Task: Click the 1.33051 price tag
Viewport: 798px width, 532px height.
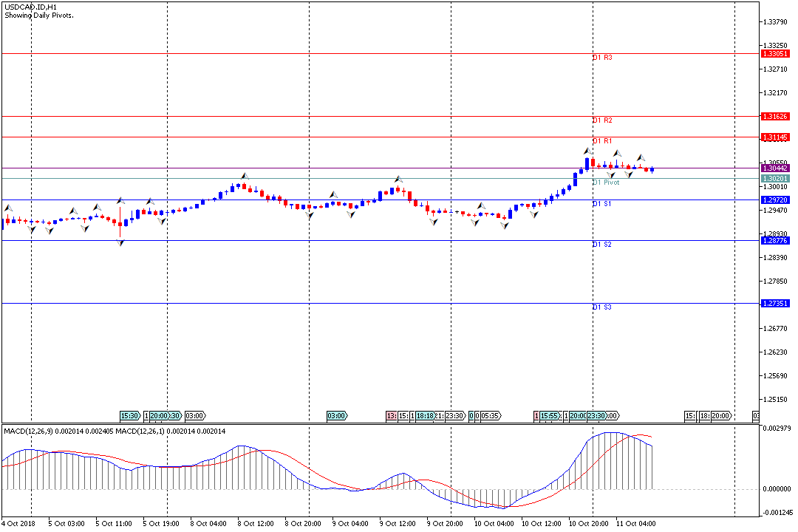Action: coord(775,53)
